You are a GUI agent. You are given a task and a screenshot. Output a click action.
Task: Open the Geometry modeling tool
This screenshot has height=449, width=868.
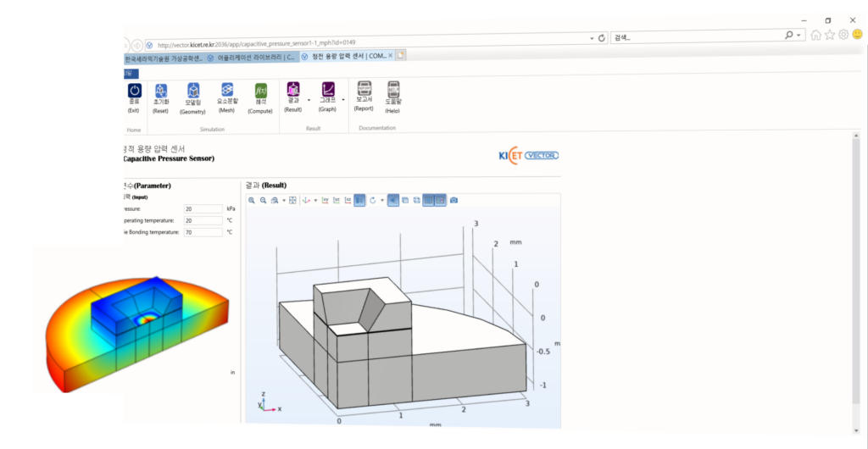coord(193,91)
